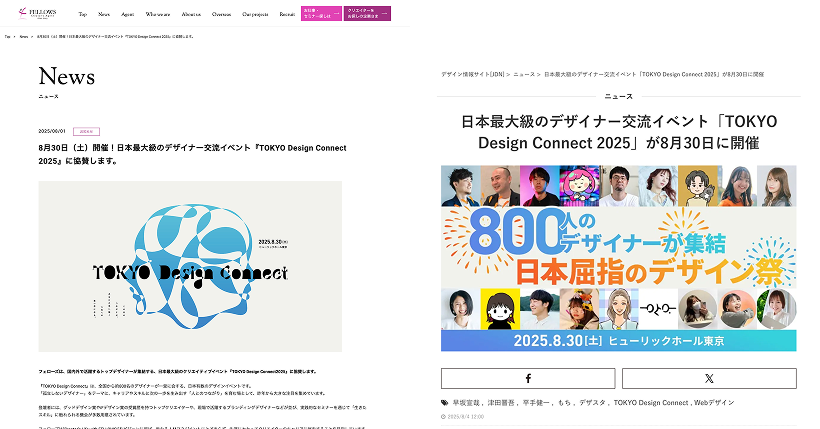This screenshot has width=820, height=429.
Task: Open the TOKYO Design Connect logo image
Action: 190,266
